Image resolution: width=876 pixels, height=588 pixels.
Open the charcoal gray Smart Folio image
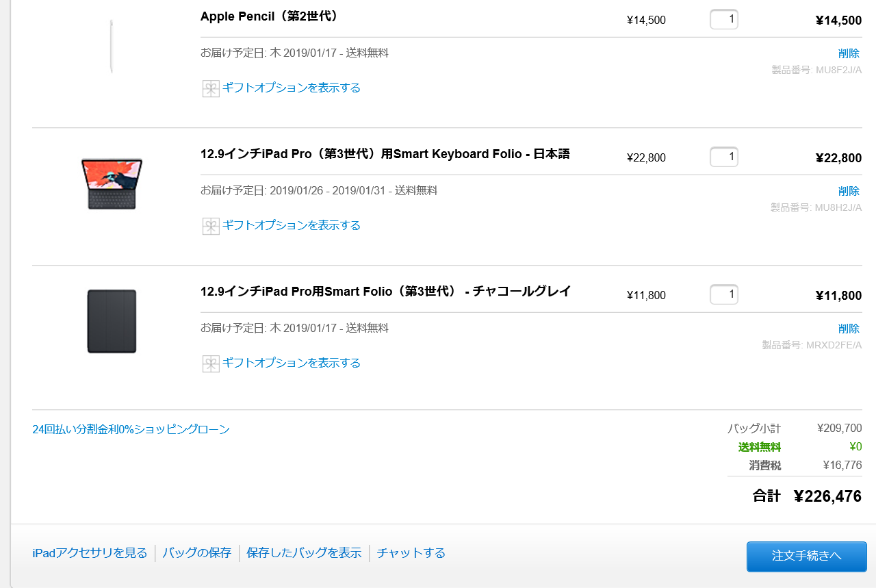[x=112, y=321]
